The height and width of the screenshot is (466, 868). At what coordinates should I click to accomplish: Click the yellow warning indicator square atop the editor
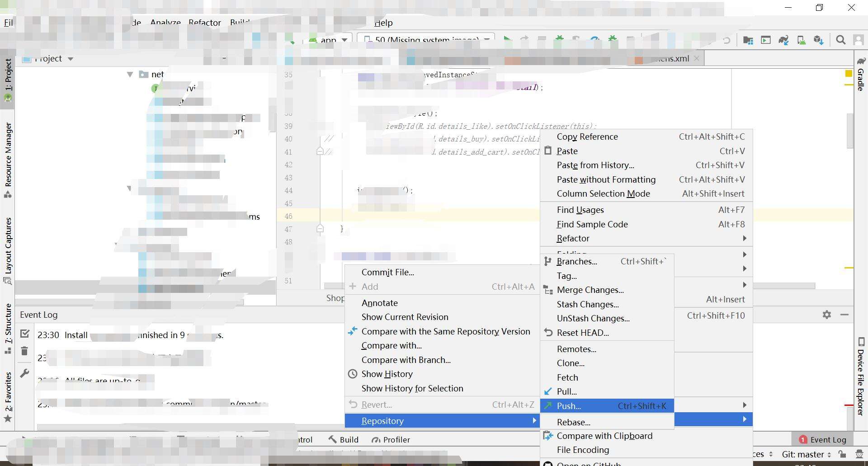849,74
